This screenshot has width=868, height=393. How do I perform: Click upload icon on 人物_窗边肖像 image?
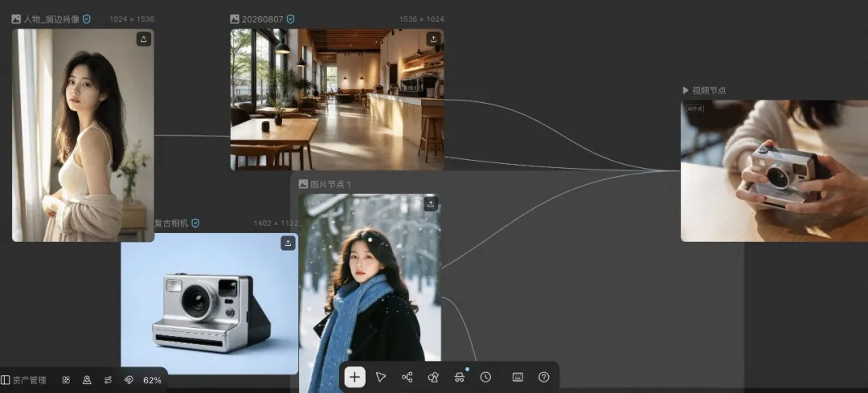[144, 39]
